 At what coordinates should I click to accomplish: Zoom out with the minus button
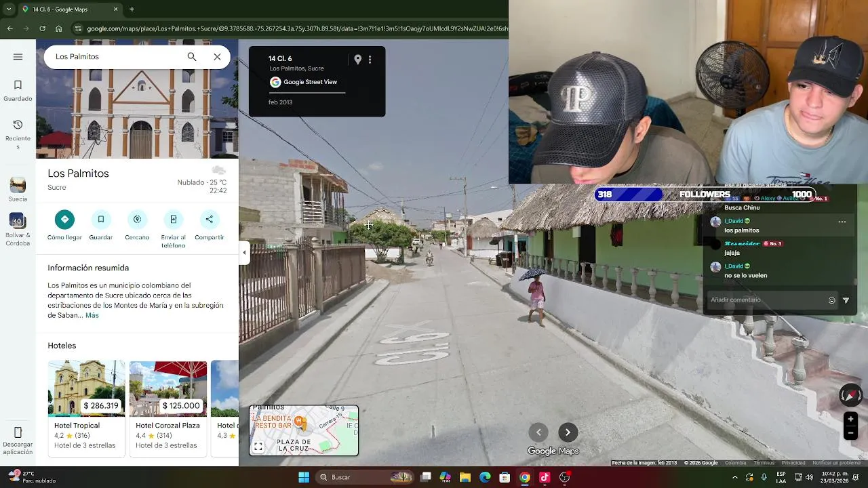point(850,433)
